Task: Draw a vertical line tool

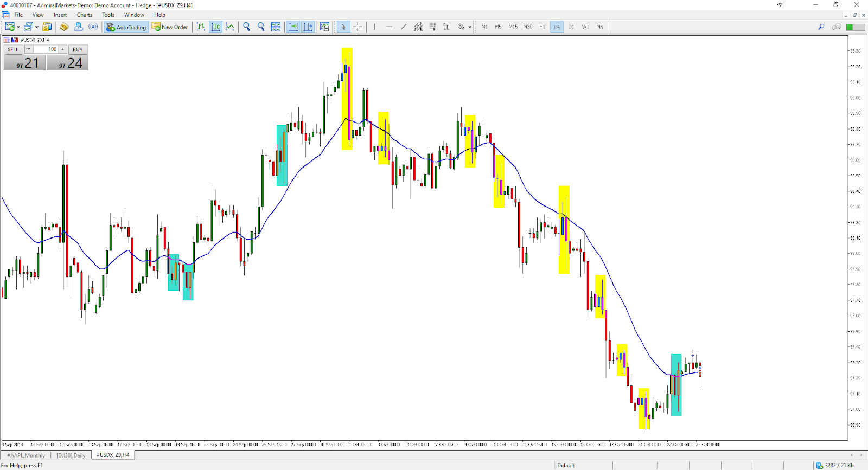Action: pyautogui.click(x=375, y=27)
